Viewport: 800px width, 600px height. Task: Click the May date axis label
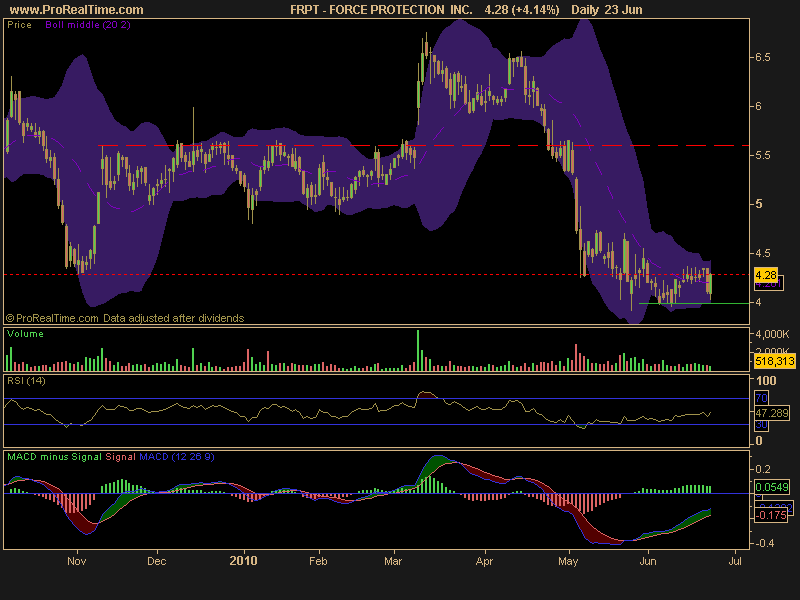(568, 561)
